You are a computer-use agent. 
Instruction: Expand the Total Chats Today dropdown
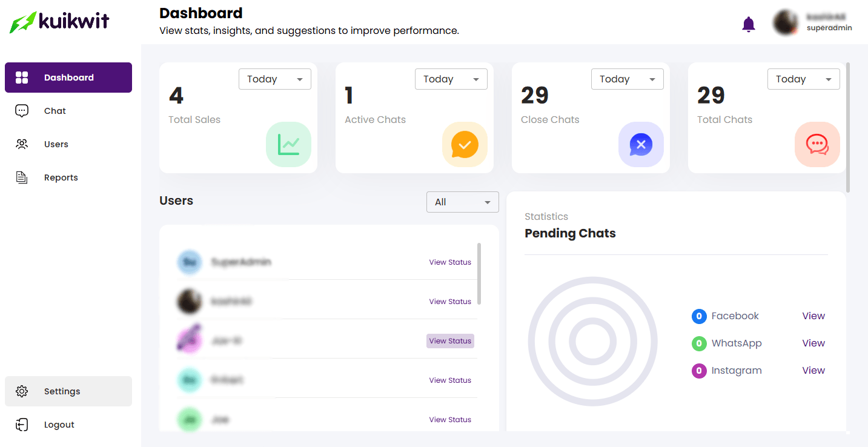click(803, 79)
